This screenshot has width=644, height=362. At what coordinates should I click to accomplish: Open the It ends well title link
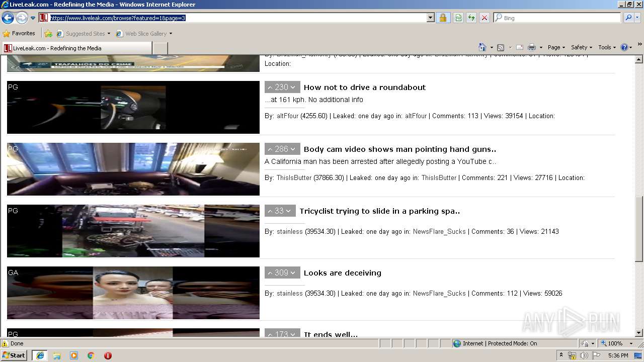(331, 334)
